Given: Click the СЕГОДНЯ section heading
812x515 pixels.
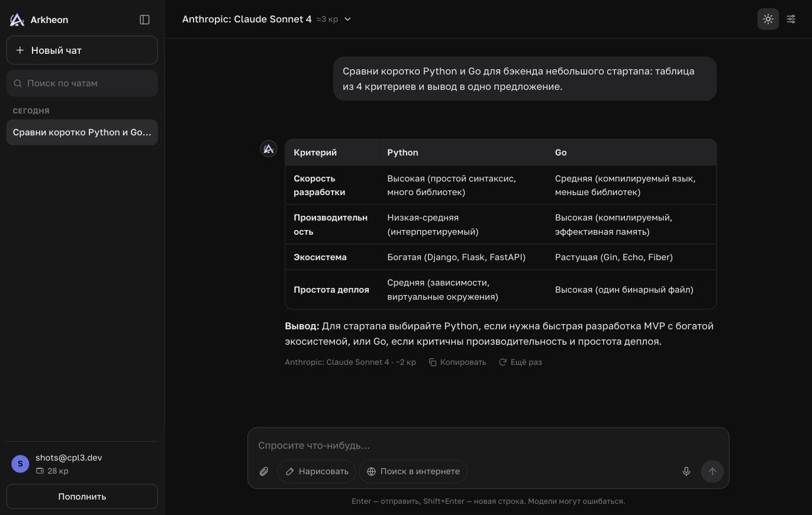Looking at the screenshot, I should coord(31,111).
